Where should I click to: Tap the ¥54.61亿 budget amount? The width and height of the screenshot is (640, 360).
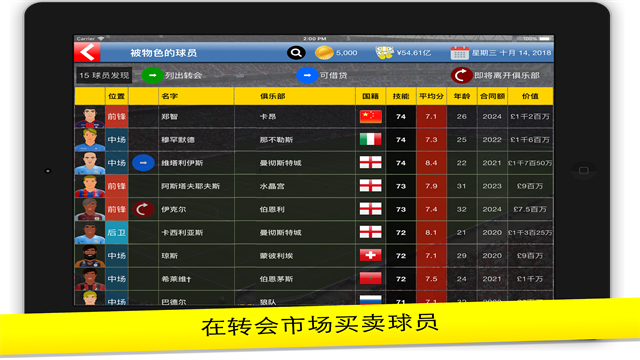click(413, 53)
